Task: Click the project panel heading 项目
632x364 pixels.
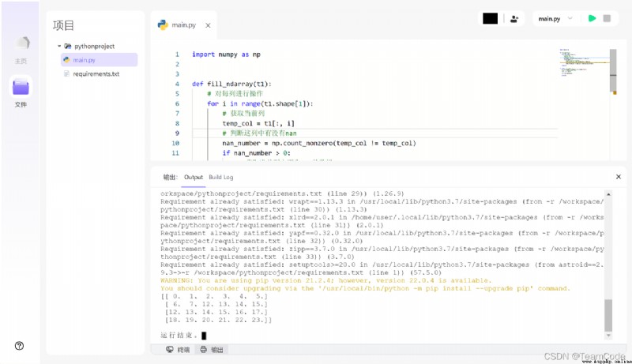Action: 63,25
